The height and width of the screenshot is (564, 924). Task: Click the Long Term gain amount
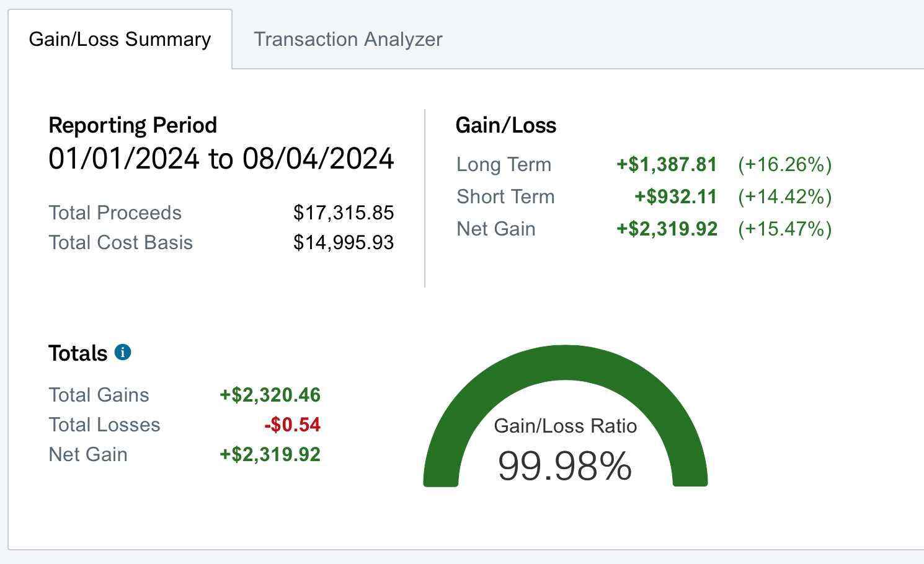point(667,164)
